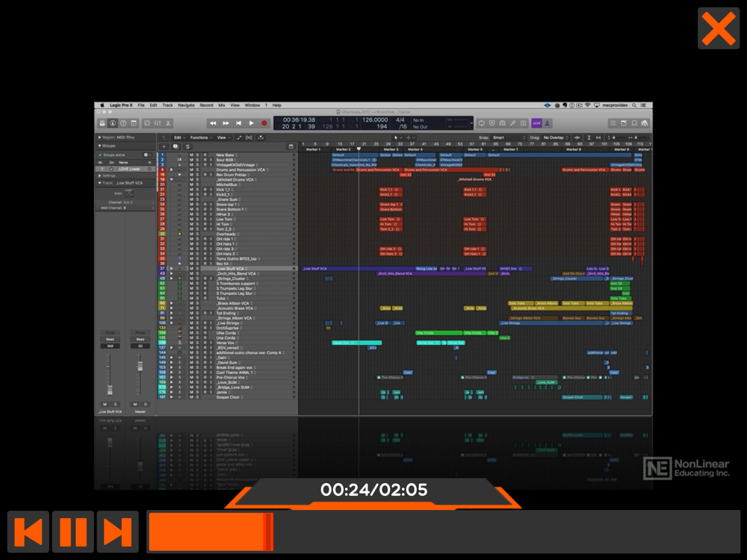The width and height of the screenshot is (747, 560).
Task: Open the Smart Controls panel
Action: 146,123
